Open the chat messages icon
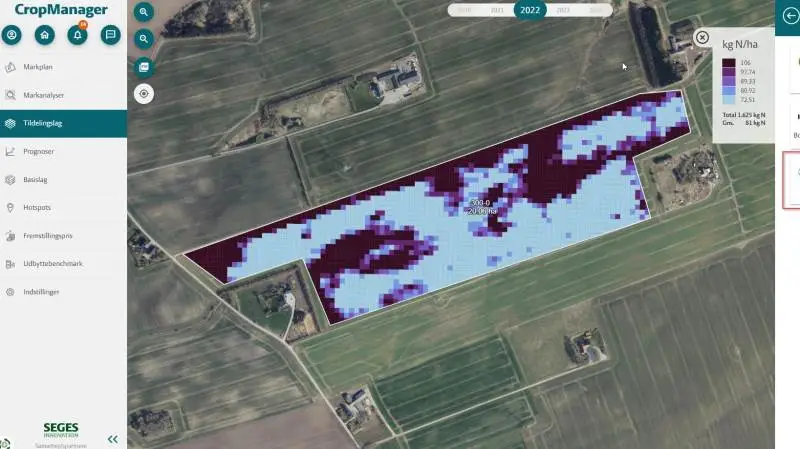Viewport: 800px width, 449px height. 110,35
